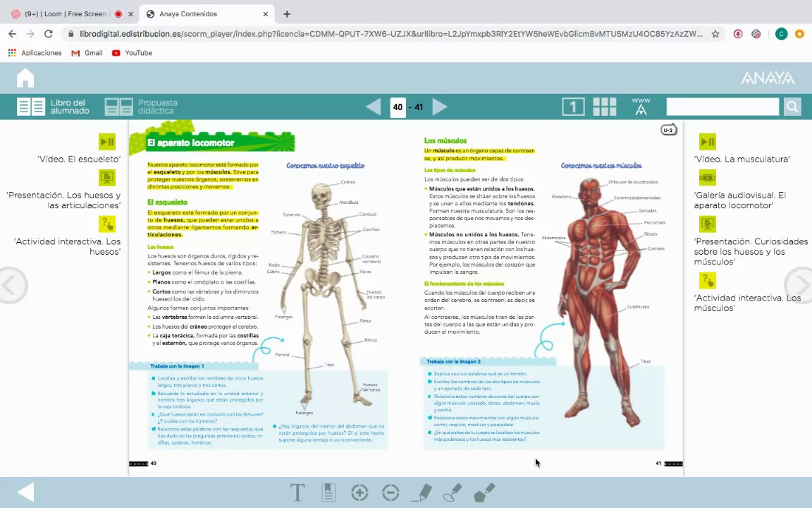Image resolution: width=812 pixels, height=508 pixels.
Task: Close the Anaya Contenidos tab
Action: [266, 14]
